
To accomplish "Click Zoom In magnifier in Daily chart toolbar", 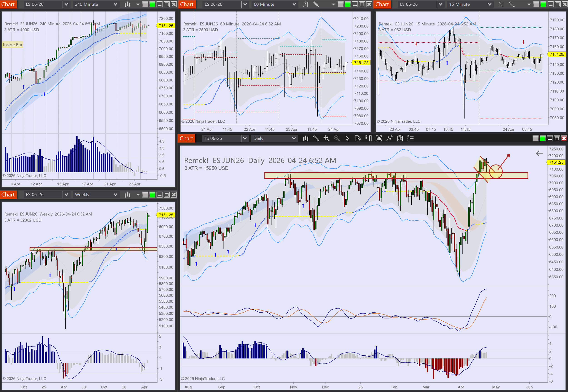I will [x=326, y=138].
